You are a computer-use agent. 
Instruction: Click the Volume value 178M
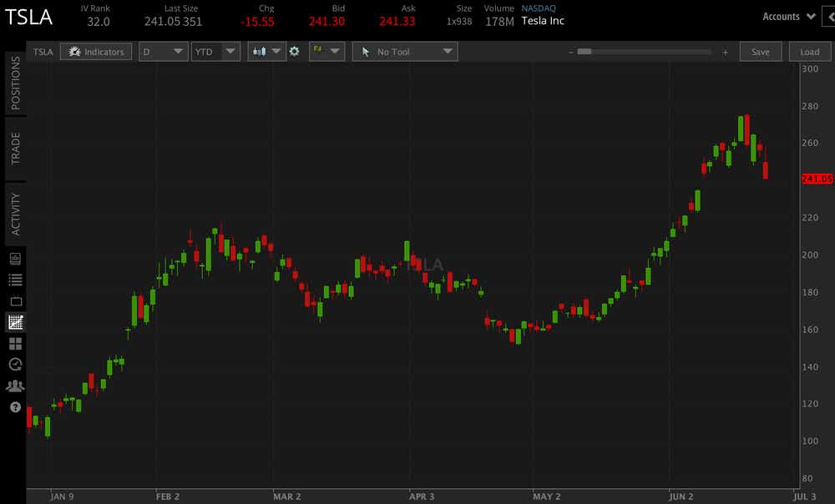coord(499,22)
